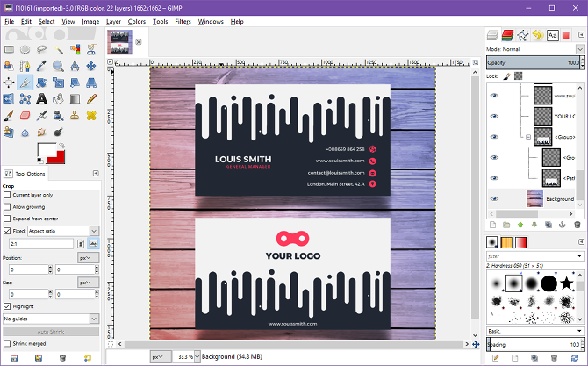
Task: Open the File menu
Action: point(10,22)
